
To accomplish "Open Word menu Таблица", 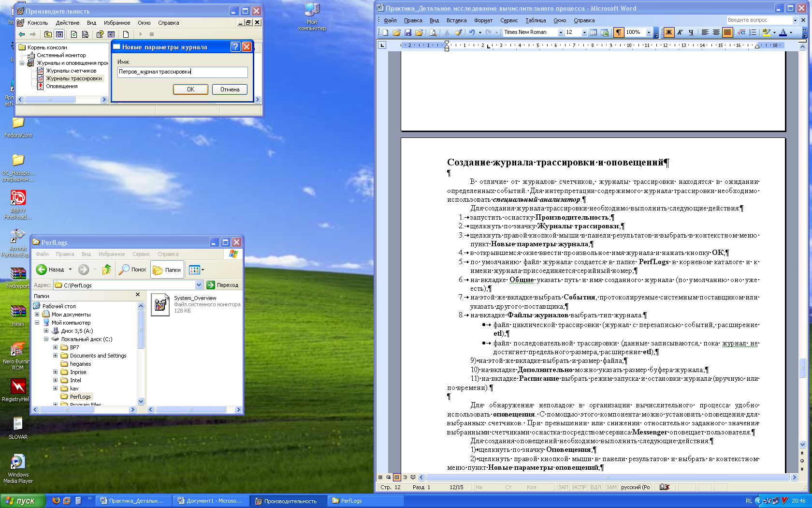I will (x=536, y=20).
